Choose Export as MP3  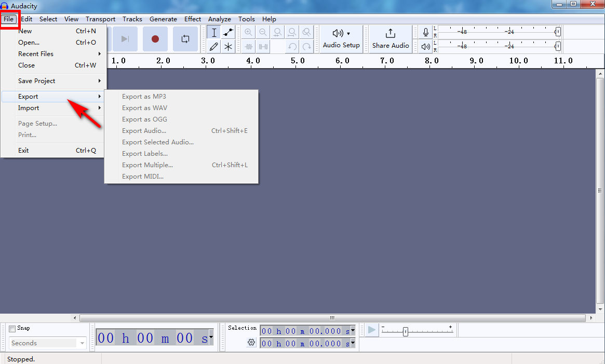(181, 96)
